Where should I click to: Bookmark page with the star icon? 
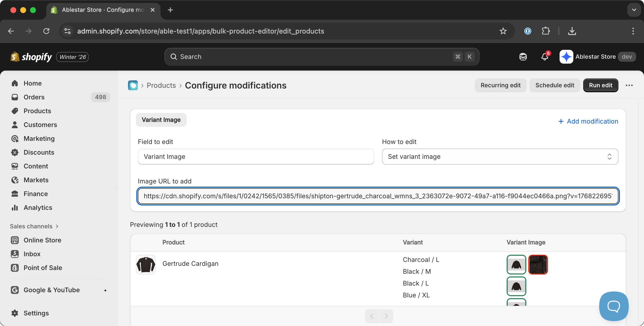503,31
